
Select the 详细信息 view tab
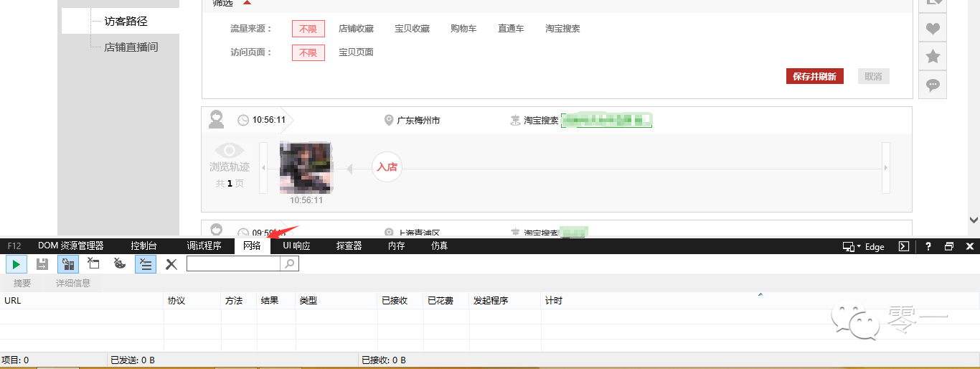[x=73, y=283]
